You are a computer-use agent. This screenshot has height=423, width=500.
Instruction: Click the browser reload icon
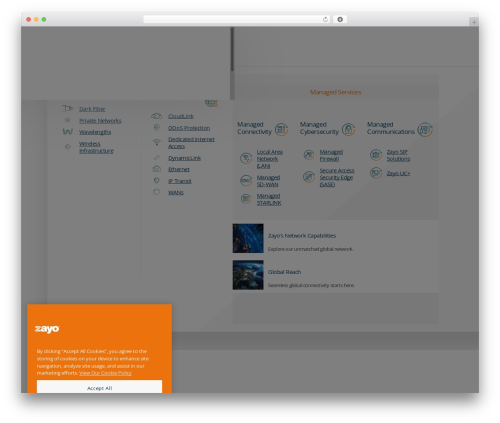(x=325, y=20)
